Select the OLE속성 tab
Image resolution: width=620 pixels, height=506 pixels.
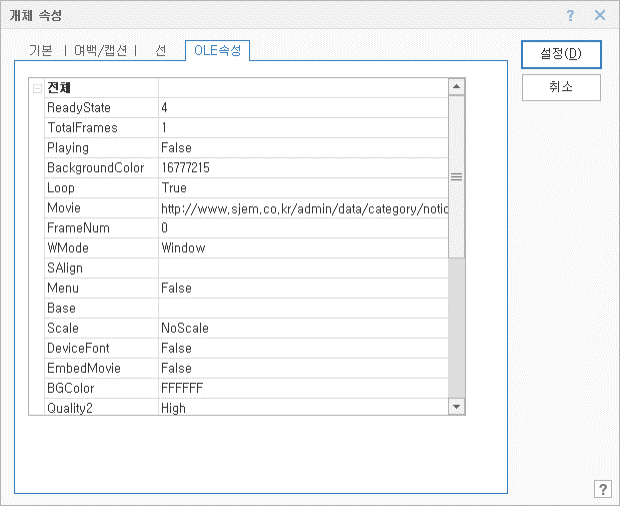coord(217,50)
